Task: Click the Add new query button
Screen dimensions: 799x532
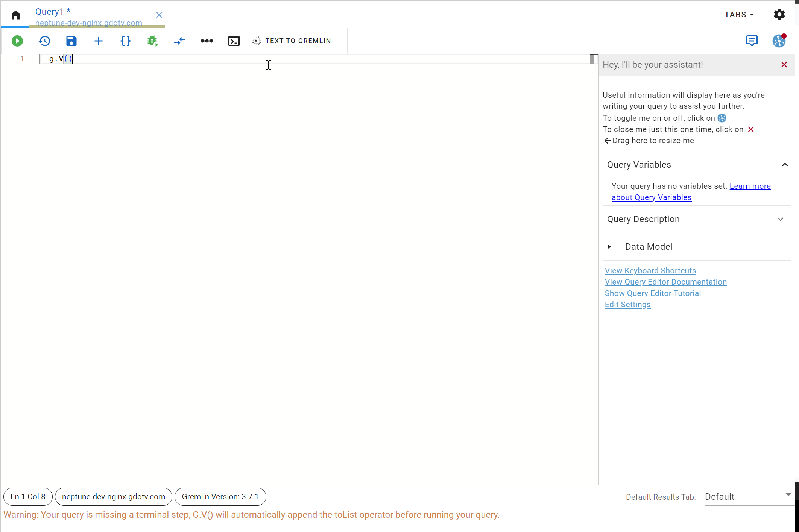Action: pyautogui.click(x=98, y=41)
